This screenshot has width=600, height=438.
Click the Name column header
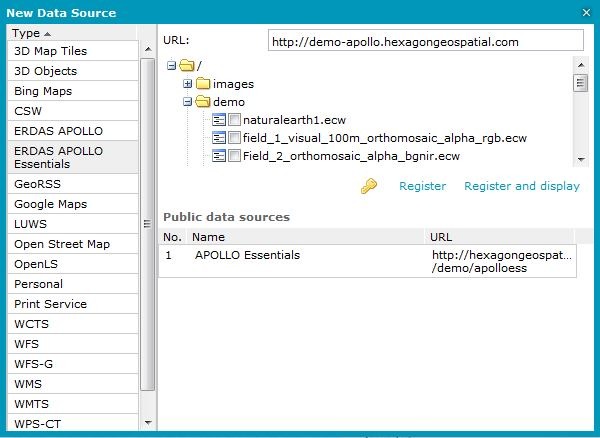click(306, 237)
